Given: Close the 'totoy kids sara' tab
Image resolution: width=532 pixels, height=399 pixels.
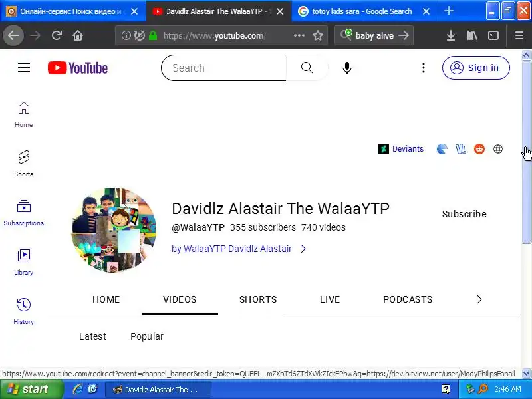Looking at the screenshot, I should 426,11.
